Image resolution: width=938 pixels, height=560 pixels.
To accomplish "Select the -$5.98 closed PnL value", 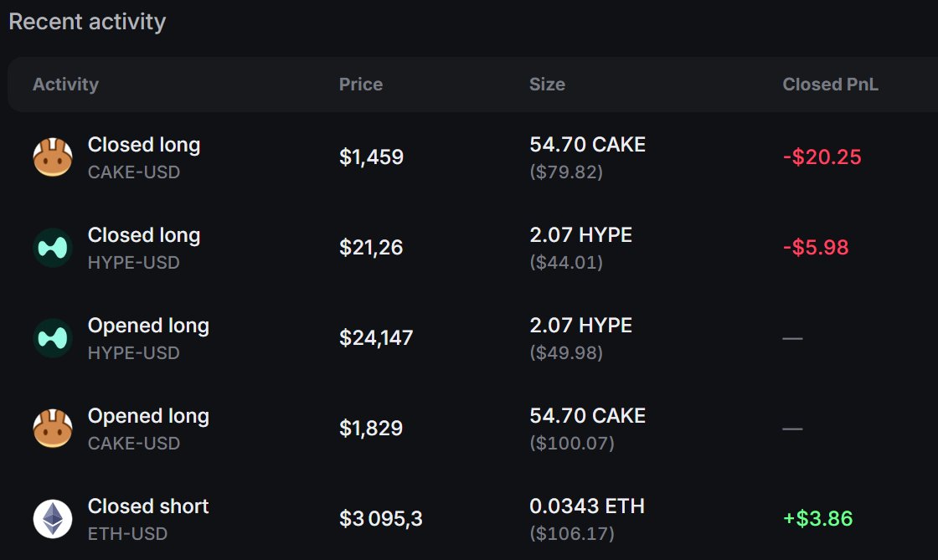I will [816, 248].
